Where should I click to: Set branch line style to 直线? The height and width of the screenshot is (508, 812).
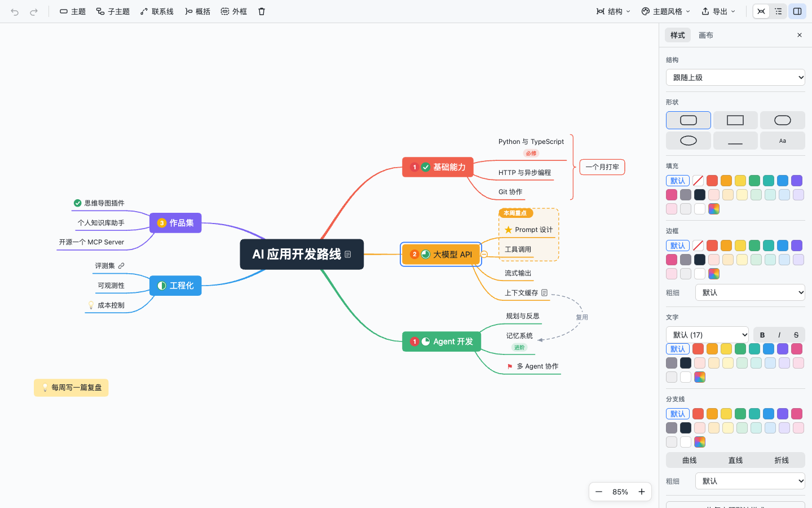(735, 460)
